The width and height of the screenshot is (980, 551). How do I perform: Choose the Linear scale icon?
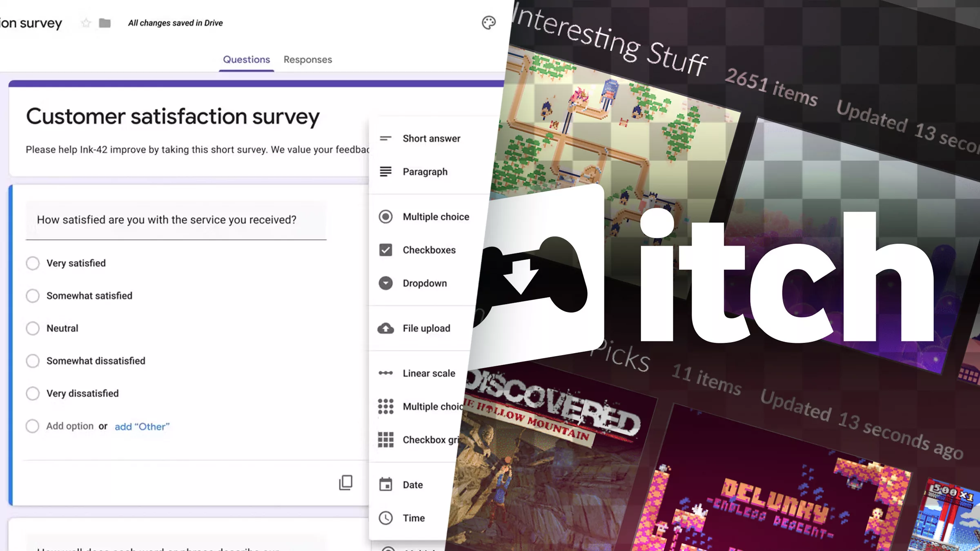385,373
